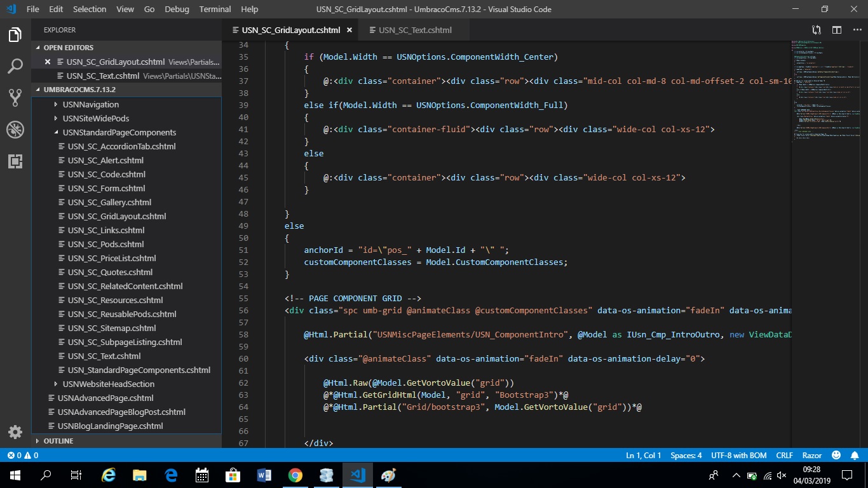
Task: Open the Go menu
Action: pos(149,9)
